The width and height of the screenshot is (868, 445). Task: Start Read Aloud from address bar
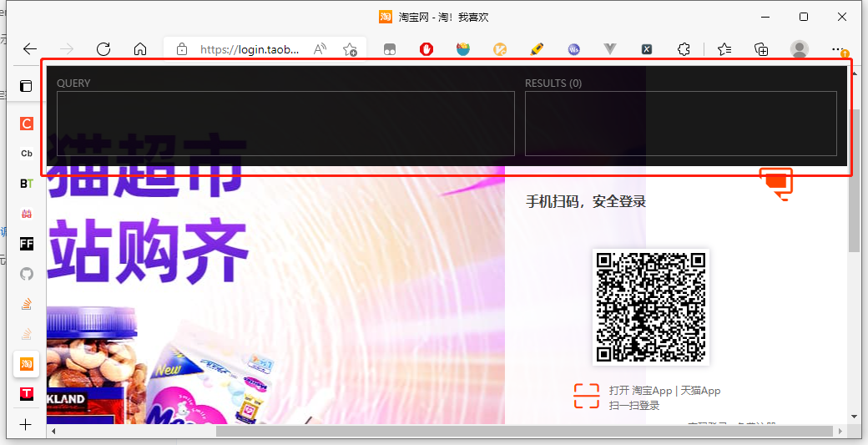tap(320, 49)
